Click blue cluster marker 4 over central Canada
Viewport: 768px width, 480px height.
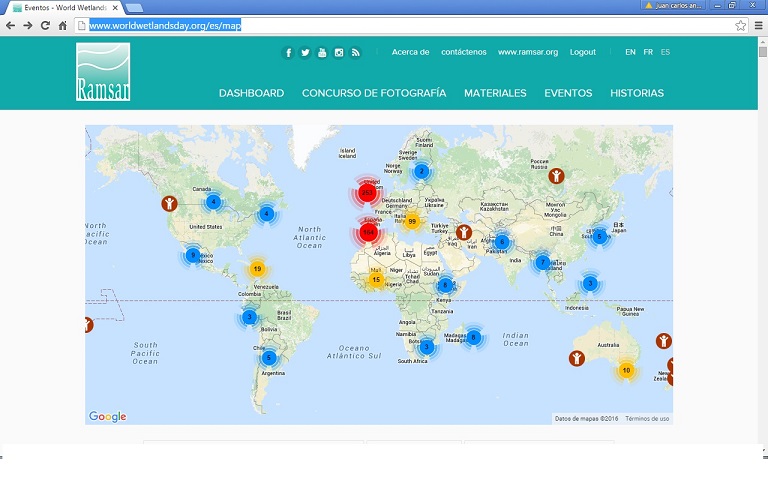tap(213, 202)
